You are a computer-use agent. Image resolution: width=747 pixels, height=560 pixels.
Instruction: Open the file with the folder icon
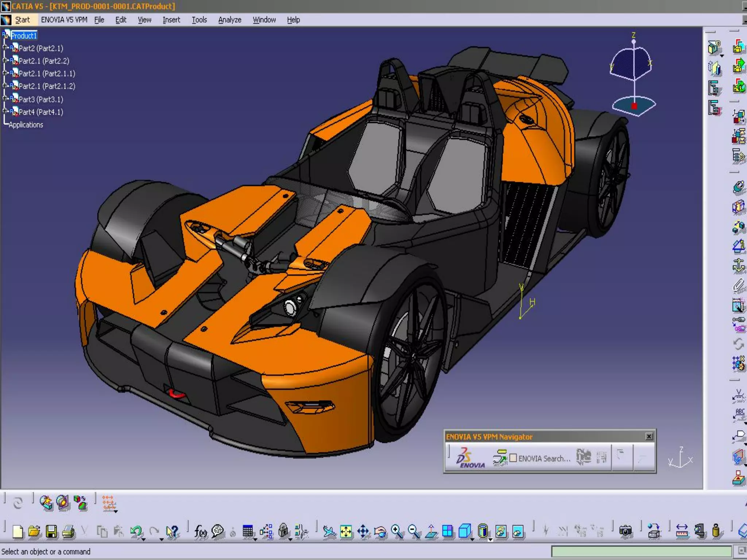(34, 531)
